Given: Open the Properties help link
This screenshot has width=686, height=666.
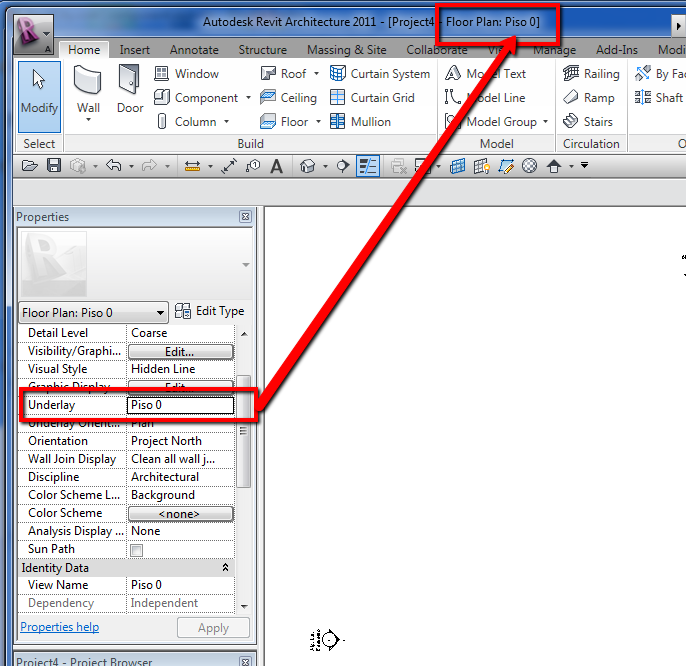Looking at the screenshot, I should click(60, 627).
